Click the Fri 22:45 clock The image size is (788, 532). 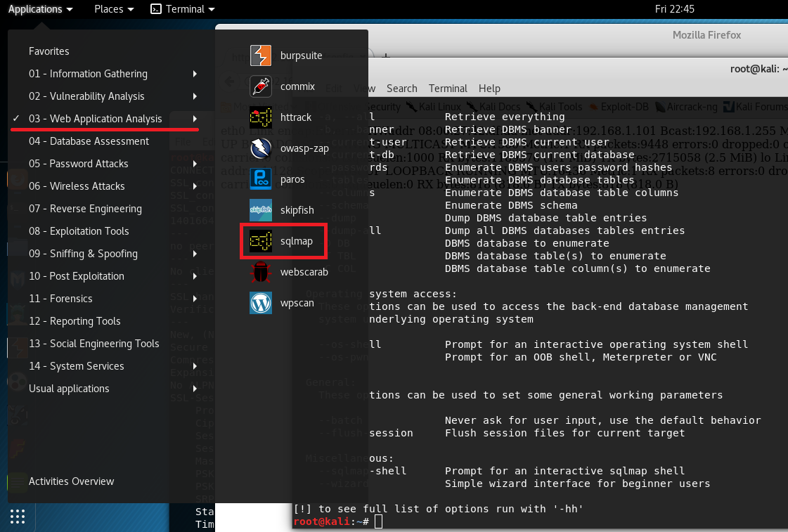674,9
